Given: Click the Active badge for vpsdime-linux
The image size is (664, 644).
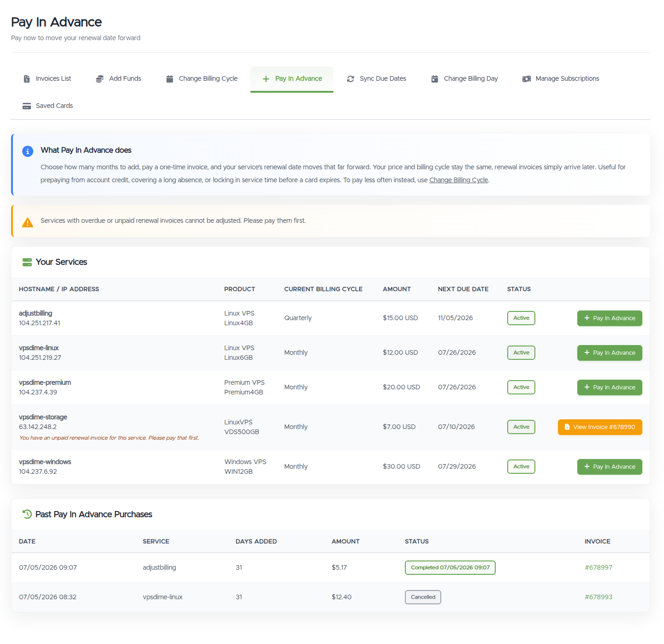Looking at the screenshot, I should click(x=521, y=353).
